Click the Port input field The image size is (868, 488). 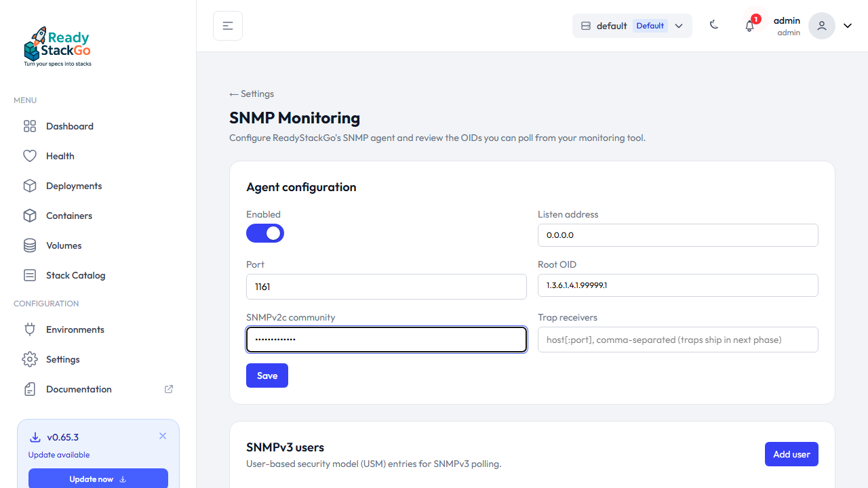click(387, 287)
